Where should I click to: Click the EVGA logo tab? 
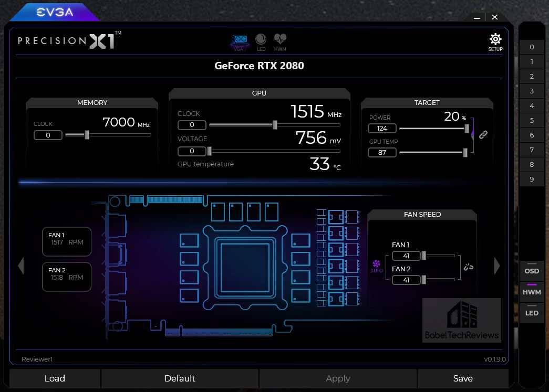pos(55,12)
